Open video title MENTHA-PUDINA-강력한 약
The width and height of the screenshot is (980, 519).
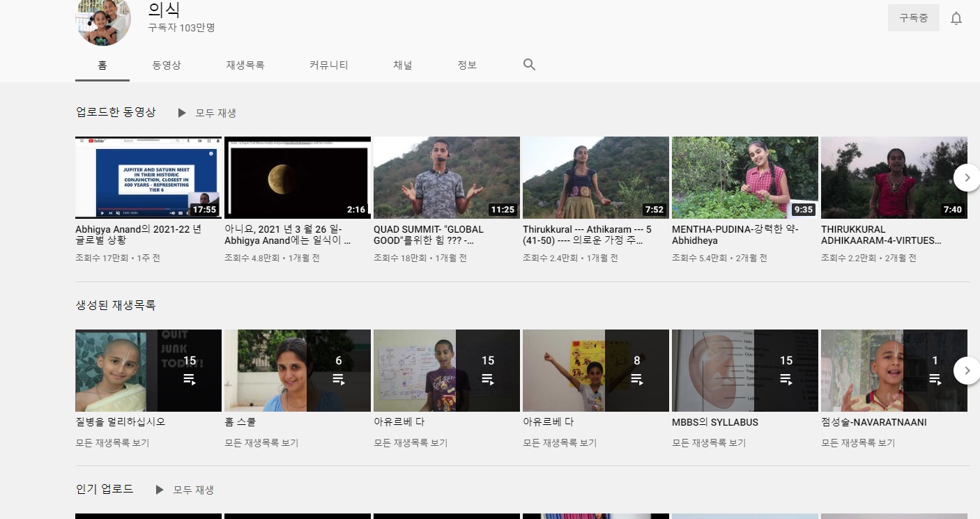[x=735, y=235]
